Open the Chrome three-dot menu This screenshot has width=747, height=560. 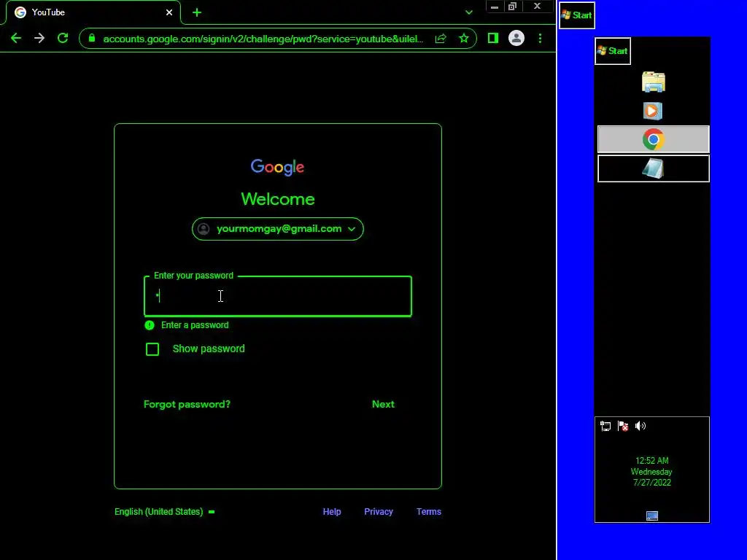point(540,38)
